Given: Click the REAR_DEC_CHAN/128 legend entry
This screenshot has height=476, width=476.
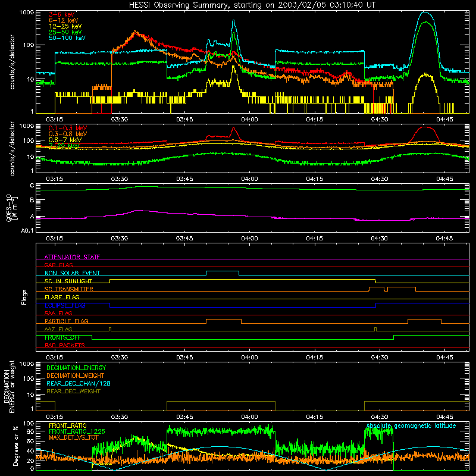Looking at the screenshot, I should 79,383.
